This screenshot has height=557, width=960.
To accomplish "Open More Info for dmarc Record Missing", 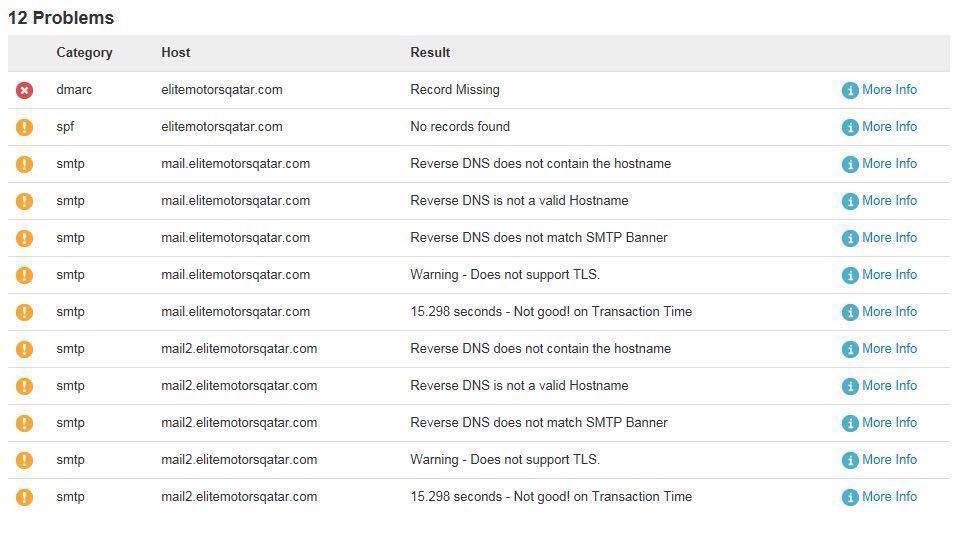I will coord(889,90).
